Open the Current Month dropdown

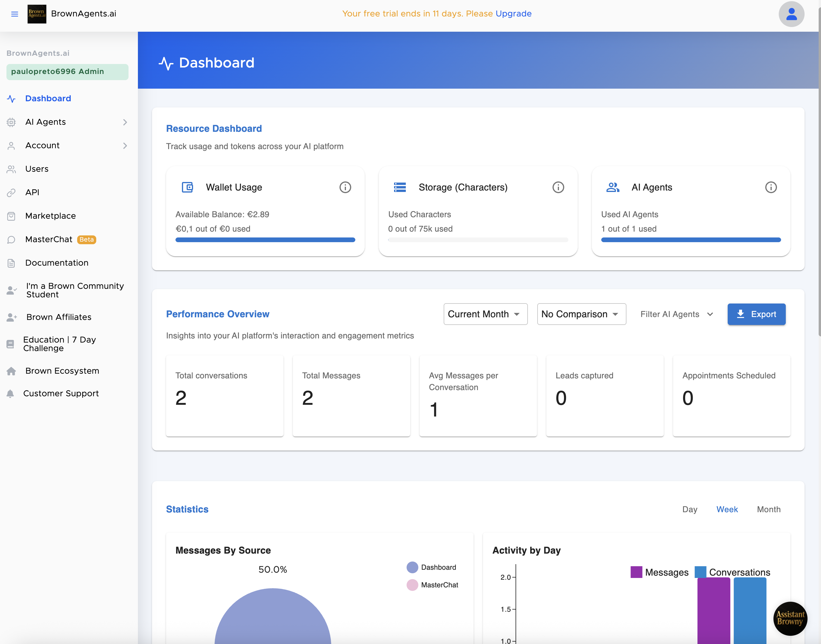point(485,314)
